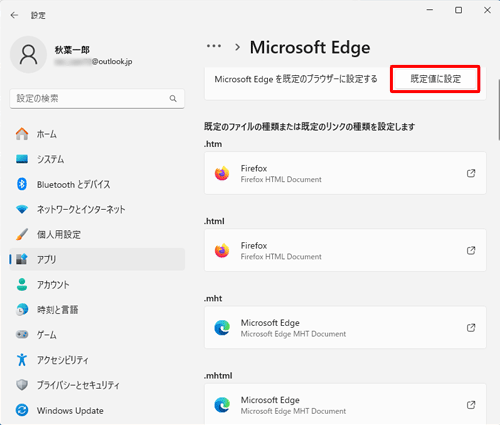The height and width of the screenshot is (425, 500).
Task: Click the .mht file type label
Action: click(213, 298)
